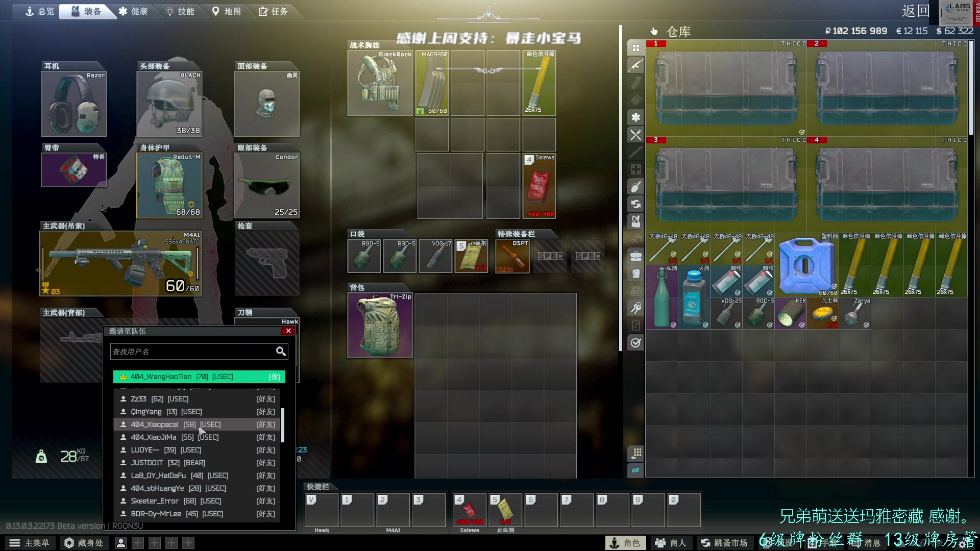Filter the stash by chest rigs icon
Screen dimensions: 980x551
coord(635,221)
